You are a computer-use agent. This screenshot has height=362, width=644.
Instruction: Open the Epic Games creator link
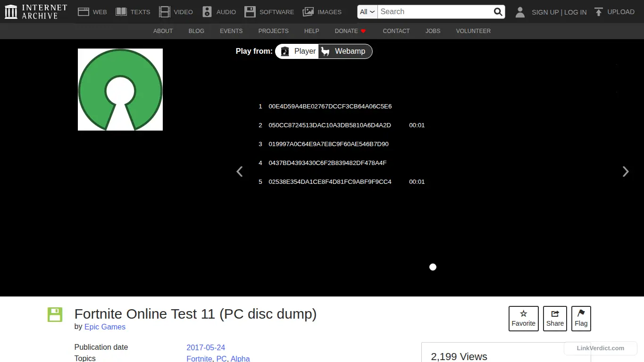(x=105, y=327)
